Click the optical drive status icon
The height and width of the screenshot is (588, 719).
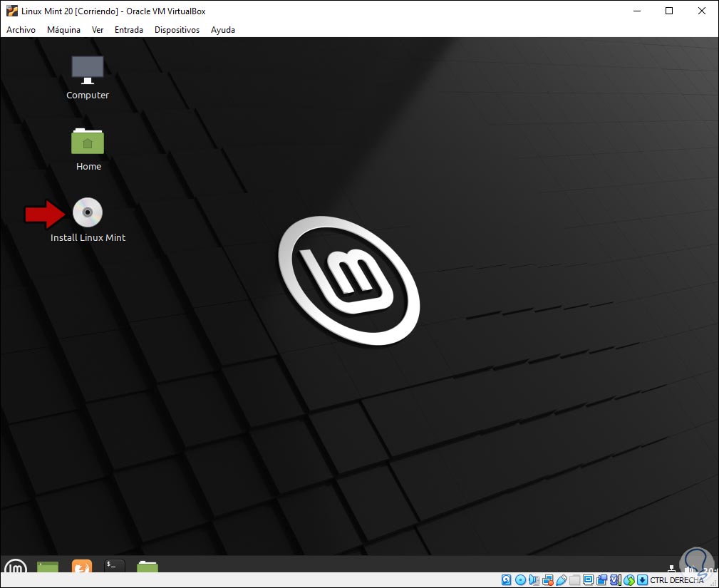pyautogui.click(x=520, y=580)
